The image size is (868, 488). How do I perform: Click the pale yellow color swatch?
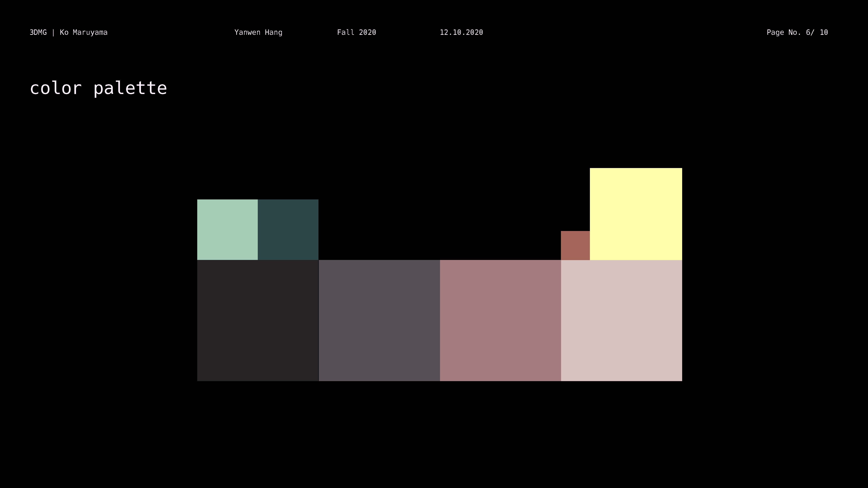coord(636,214)
